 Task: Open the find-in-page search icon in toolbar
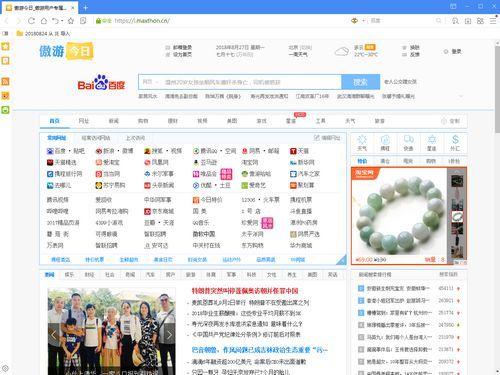pyautogui.click(x=455, y=21)
